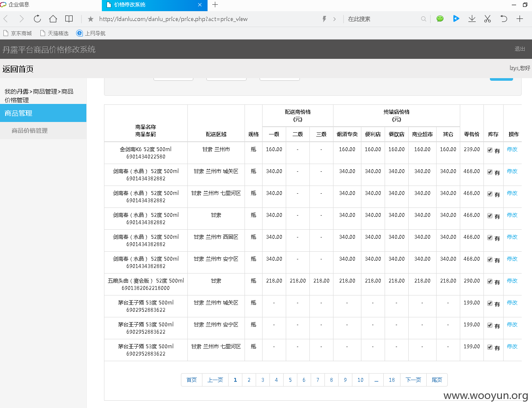Select 商品价格管理 sidebar item

[x=43, y=131]
